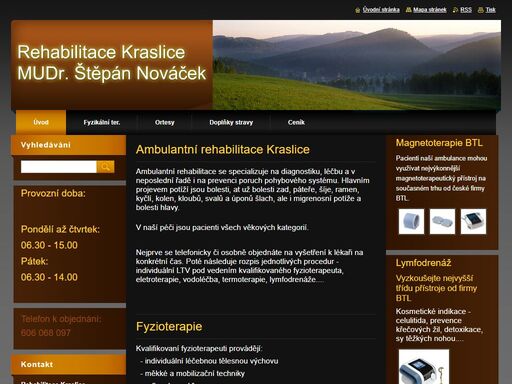Viewport: 512px width, 384px height.
Task: Open third magnetotherapy device thumbnail
Action: (x=473, y=221)
